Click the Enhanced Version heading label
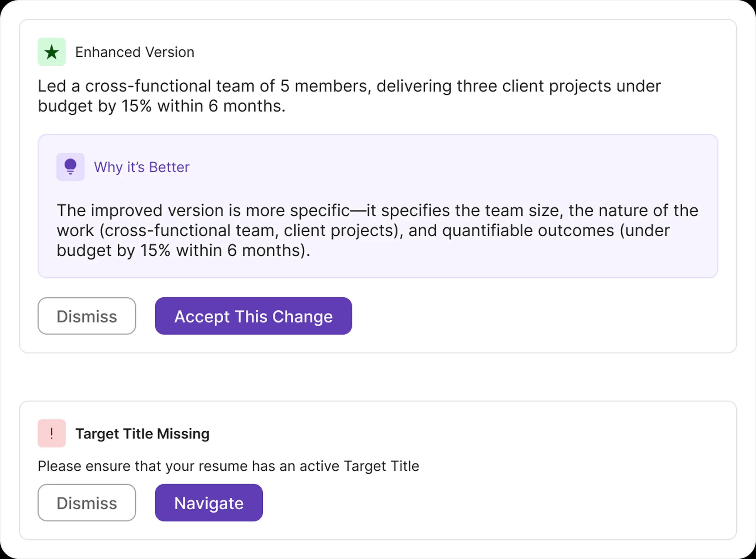The height and width of the screenshot is (559, 756). (135, 52)
